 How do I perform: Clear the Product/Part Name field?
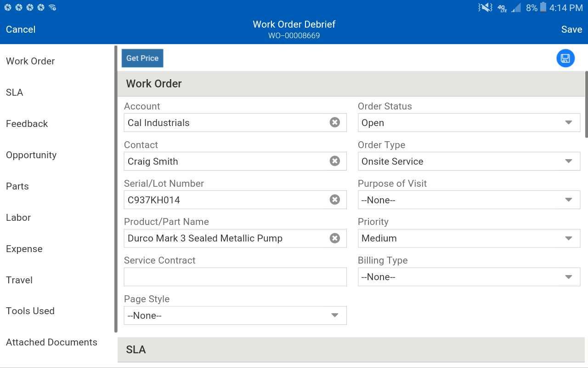[335, 238]
